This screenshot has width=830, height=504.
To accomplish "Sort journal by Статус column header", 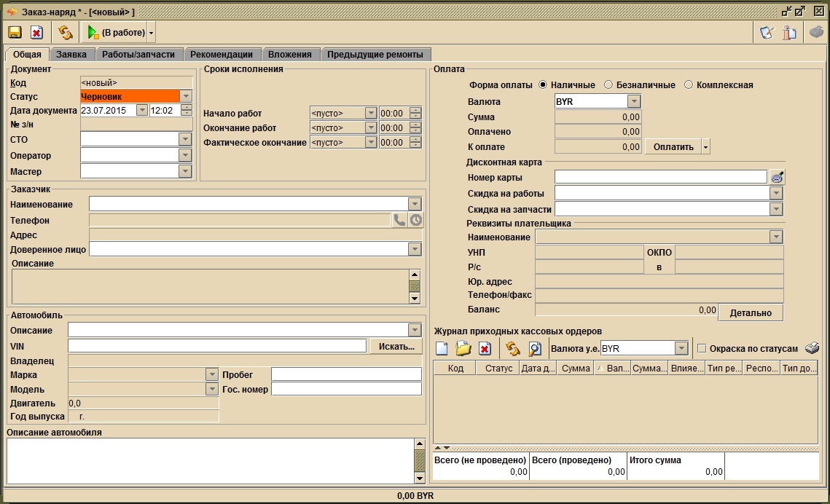I will [498, 368].
